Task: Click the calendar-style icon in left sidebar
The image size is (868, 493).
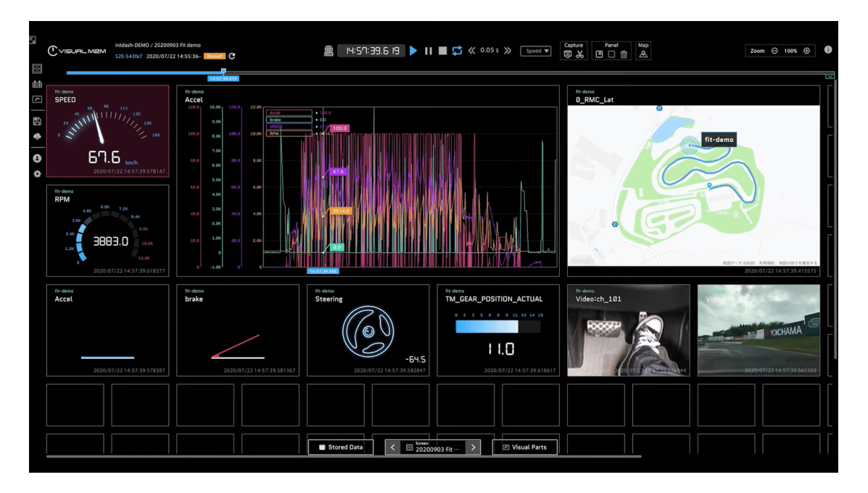Action: tap(37, 84)
